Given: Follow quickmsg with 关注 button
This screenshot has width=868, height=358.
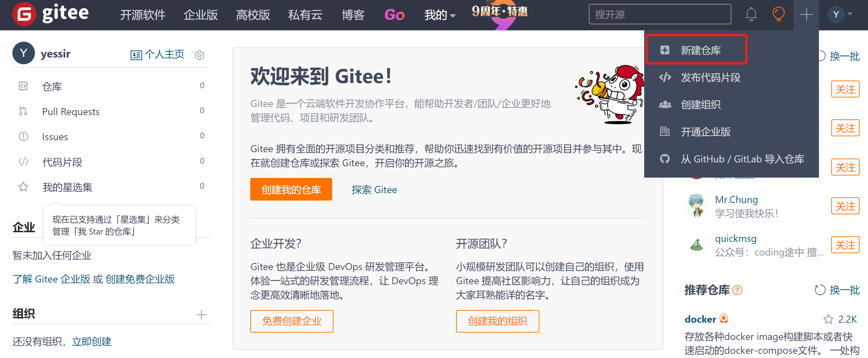Looking at the screenshot, I should (845, 245).
